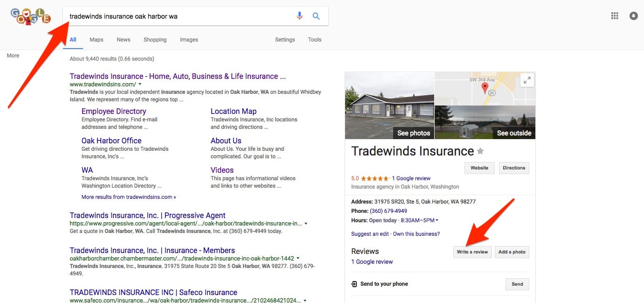Screen dimensions: 644x303
Task: Open the Tradewinds Insurance Home, Auto result
Action: click(x=178, y=76)
